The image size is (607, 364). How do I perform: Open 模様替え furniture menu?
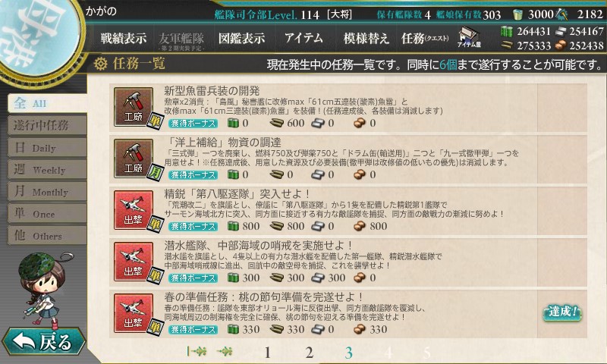(x=366, y=38)
